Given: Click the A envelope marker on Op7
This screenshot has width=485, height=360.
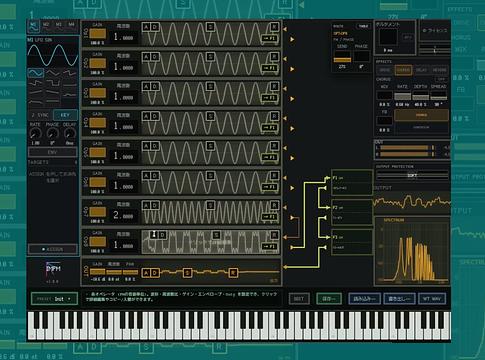Looking at the screenshot, I should pyautogui.click(x=146, y=205).
